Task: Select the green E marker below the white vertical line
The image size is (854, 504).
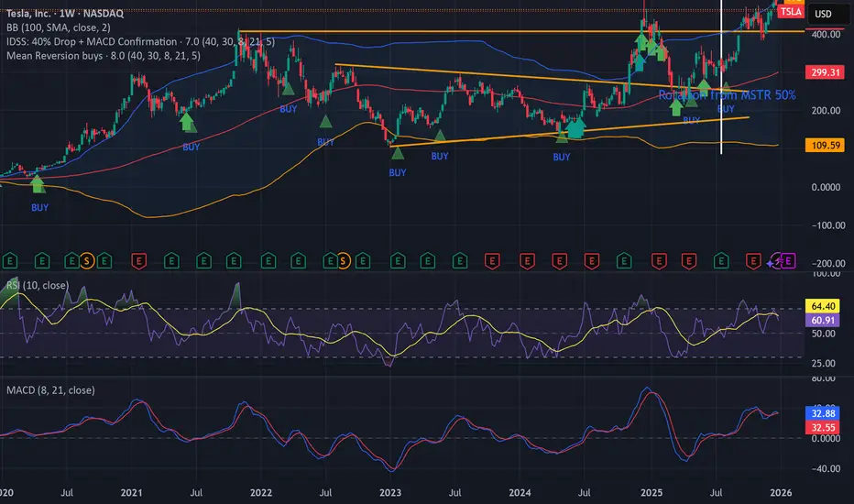Action: tap(721, 261)
